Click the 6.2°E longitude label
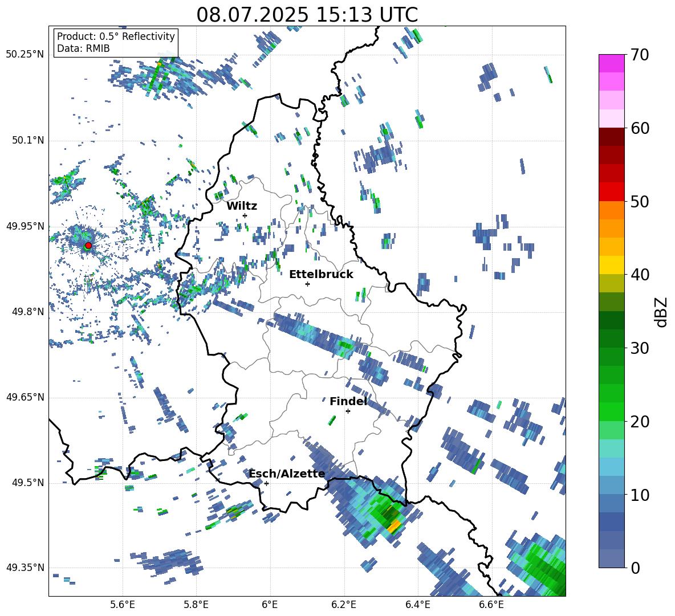675x616 pixels. (344, 605)
